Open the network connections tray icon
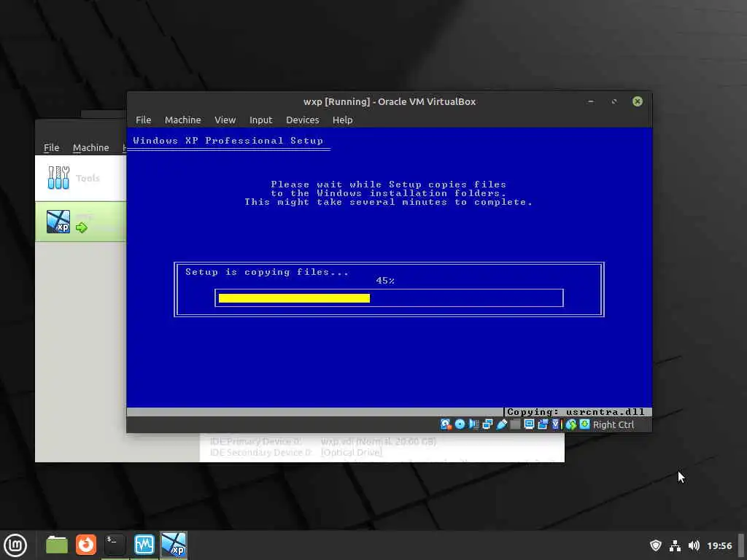Viewport: 747px width, 560px height. pyautogui.click(x=675, y=545)
